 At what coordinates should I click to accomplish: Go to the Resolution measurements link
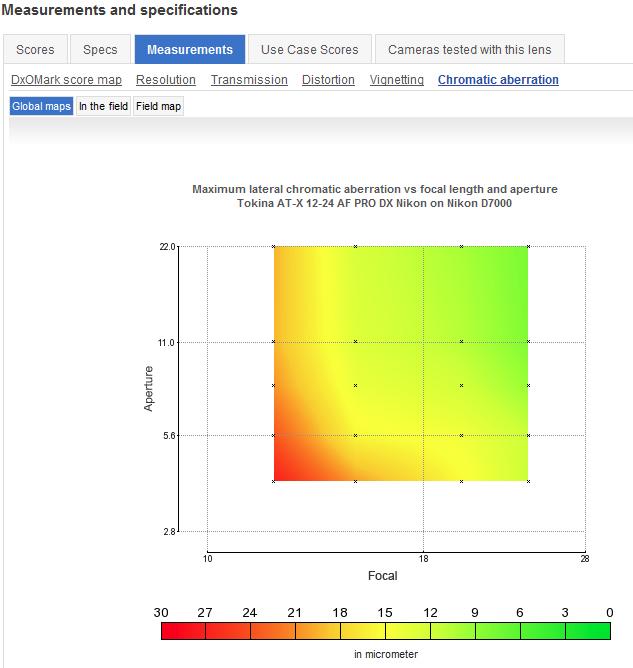click(166, 80)
